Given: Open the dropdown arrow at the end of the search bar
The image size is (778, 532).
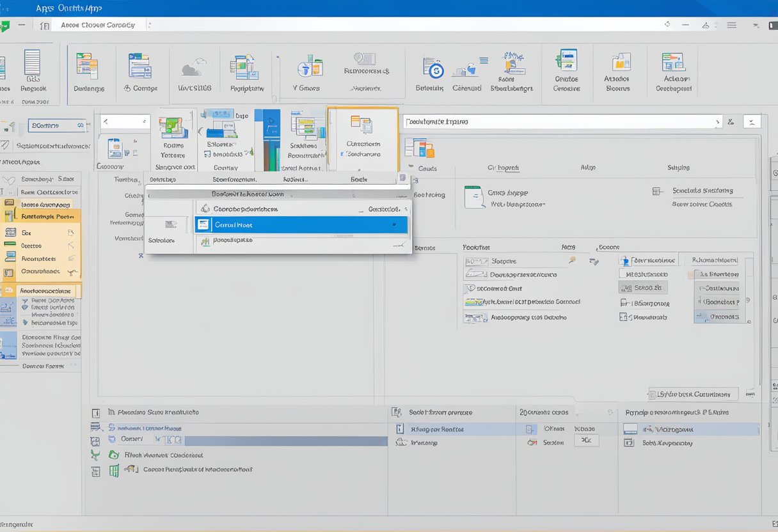Looking at the screenshot, I should (x=717, y=121).
